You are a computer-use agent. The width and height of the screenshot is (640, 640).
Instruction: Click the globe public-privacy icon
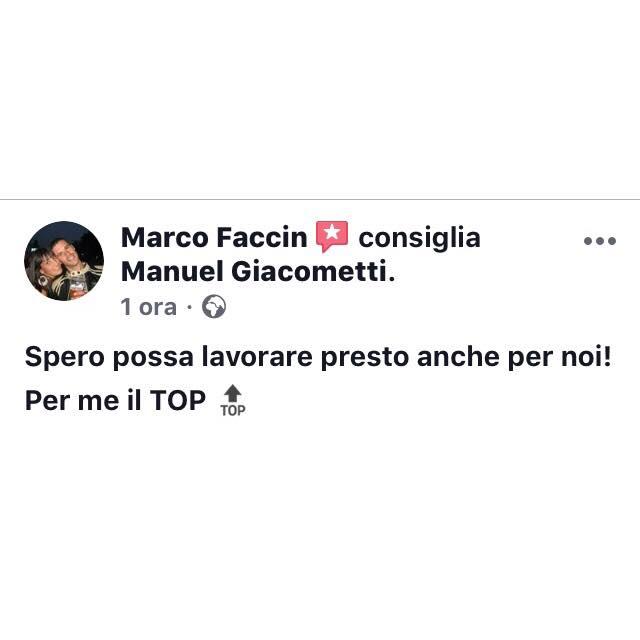click(214, 307)
